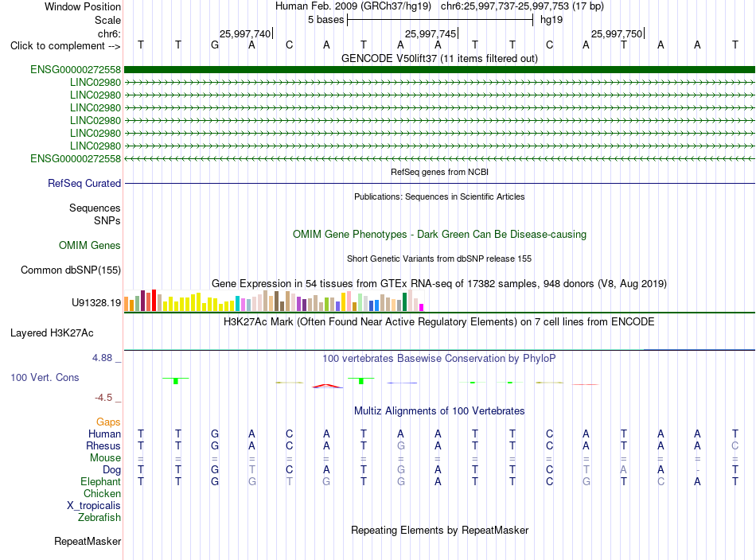This screenshot has height=560, width=756.
Task: Click the 25,997,745 ruler coordinate
Action: point(431,33)
